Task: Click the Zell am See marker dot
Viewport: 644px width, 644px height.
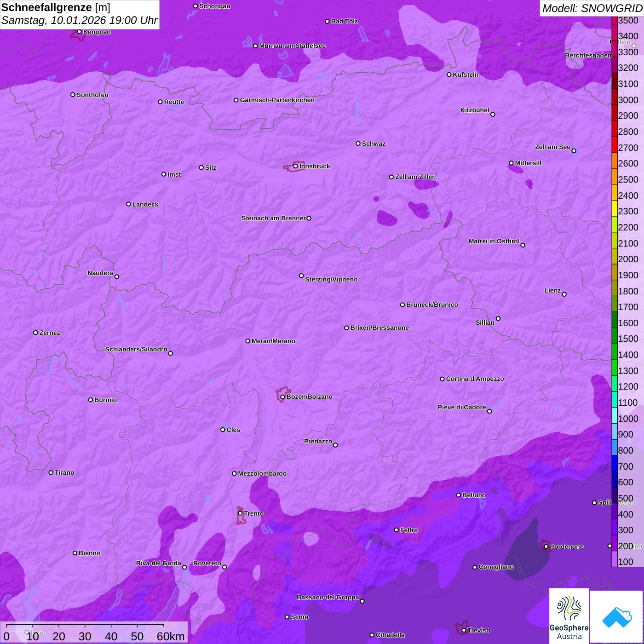Action: click(x=574, y=151)
